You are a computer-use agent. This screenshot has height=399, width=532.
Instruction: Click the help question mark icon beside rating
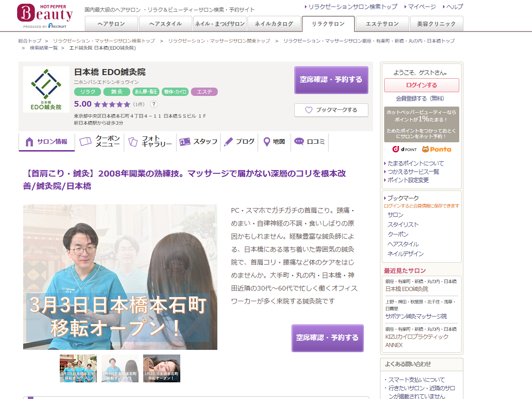[x=154, y=104]
